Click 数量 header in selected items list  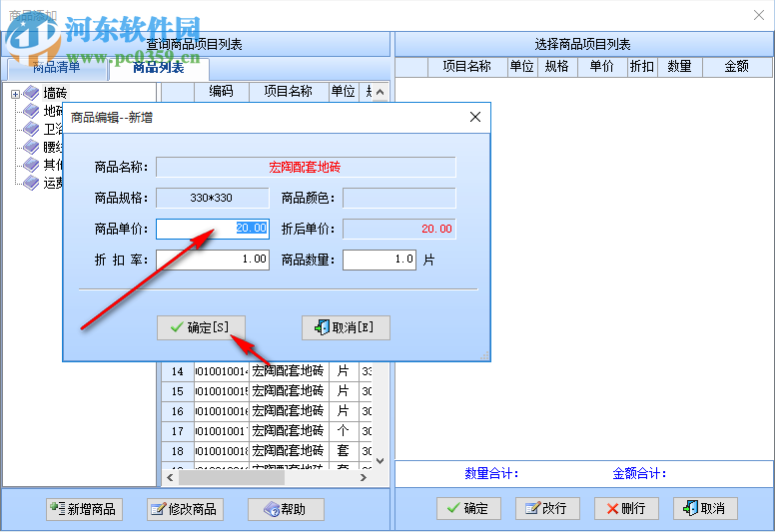coord(679,67)
